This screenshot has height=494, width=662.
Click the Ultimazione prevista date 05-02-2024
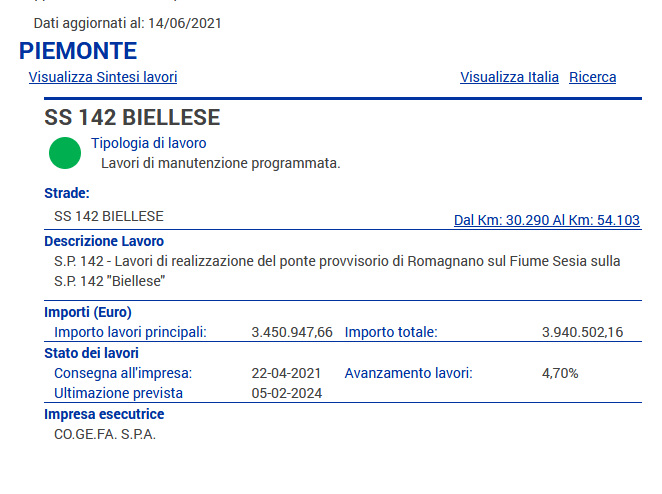(x=287, y=393)
